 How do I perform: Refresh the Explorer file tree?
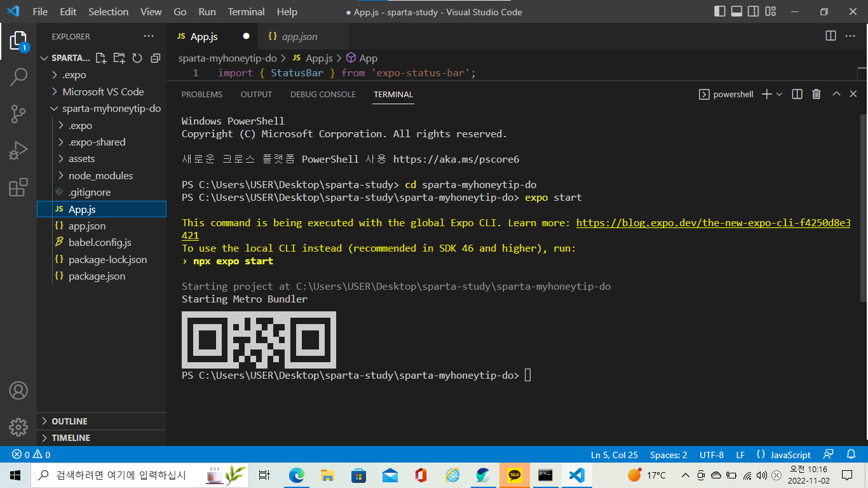click(137, 58)
